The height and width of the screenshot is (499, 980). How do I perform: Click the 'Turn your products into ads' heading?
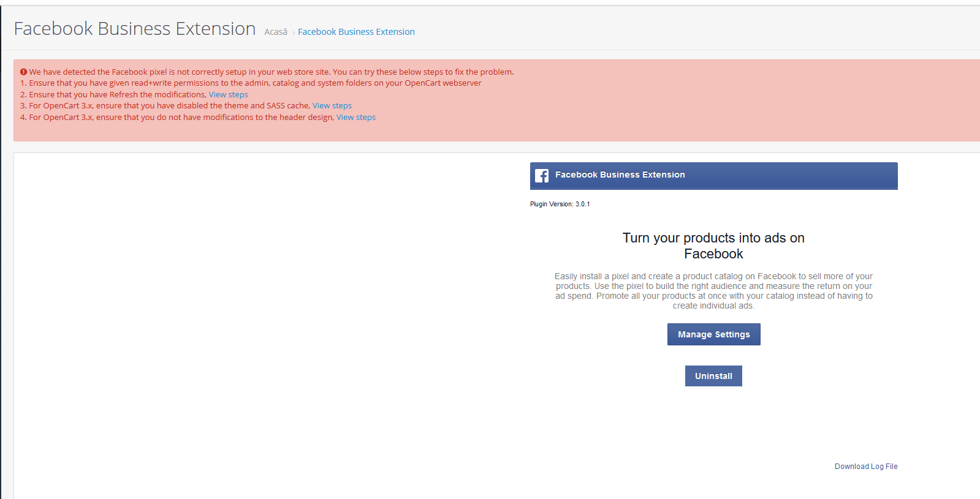(713, 245)
